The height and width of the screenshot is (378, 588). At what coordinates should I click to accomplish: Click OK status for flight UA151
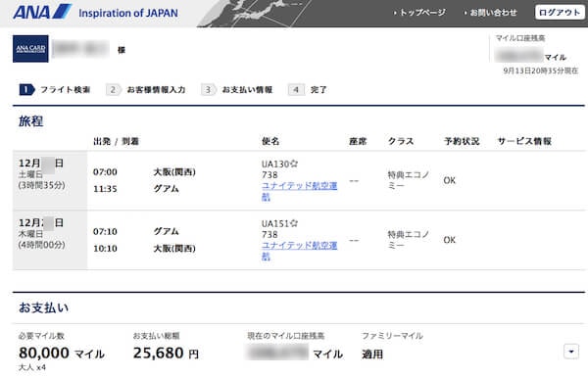click(x=449, y=240)
